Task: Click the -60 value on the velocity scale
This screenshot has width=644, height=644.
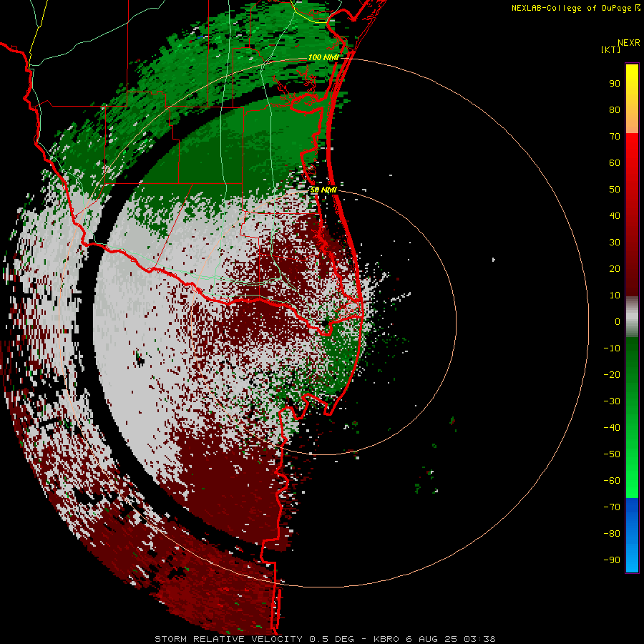Action: click(612, 481)
